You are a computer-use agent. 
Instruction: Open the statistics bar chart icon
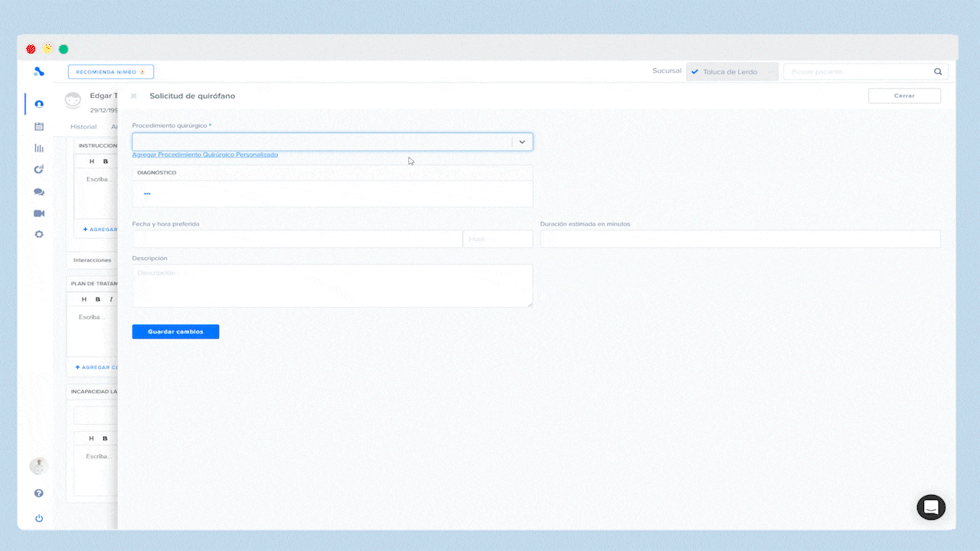39,148
